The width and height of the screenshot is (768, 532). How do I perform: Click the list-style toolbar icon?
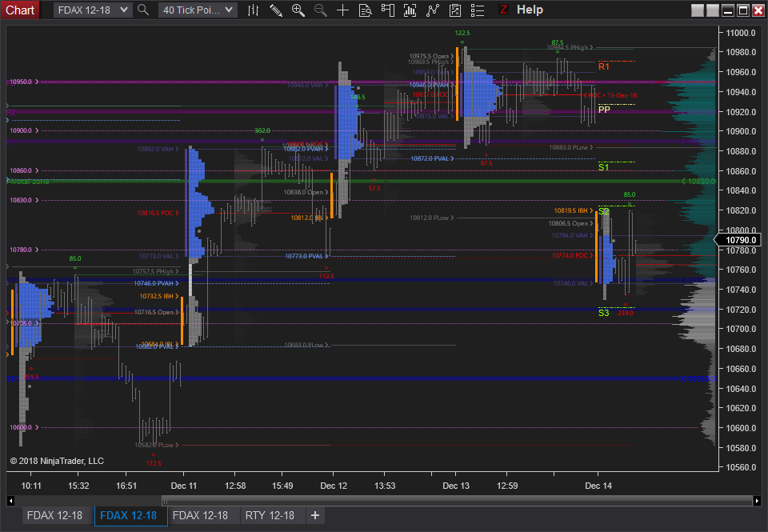pyautogui.click(x=477, y=10)
